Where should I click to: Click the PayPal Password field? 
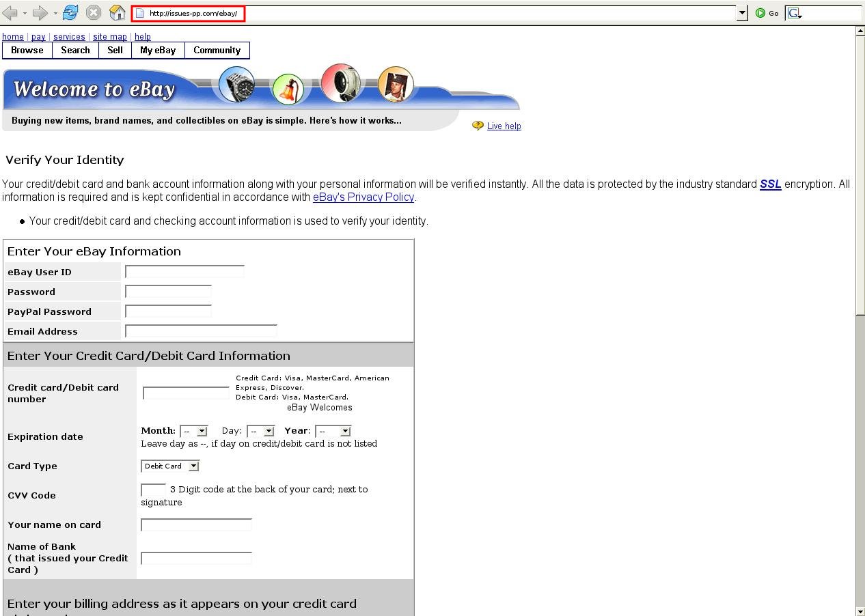(x=168, y=311)
